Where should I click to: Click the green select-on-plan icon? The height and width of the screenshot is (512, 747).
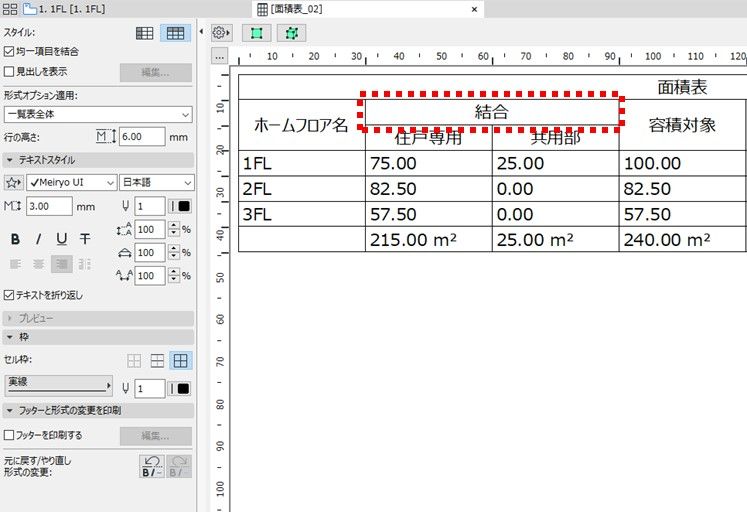click(x=256, y=33)
